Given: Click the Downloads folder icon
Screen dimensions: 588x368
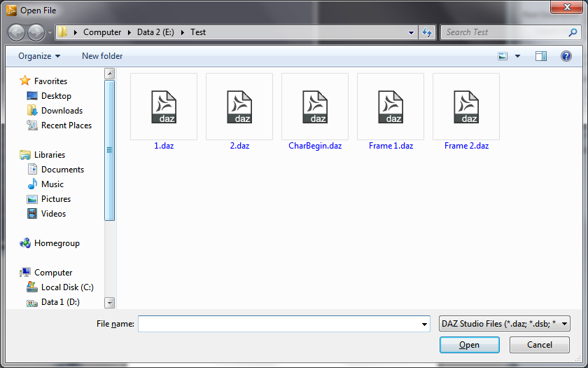Looking at the screenshot, I should (x=32, y=110).
